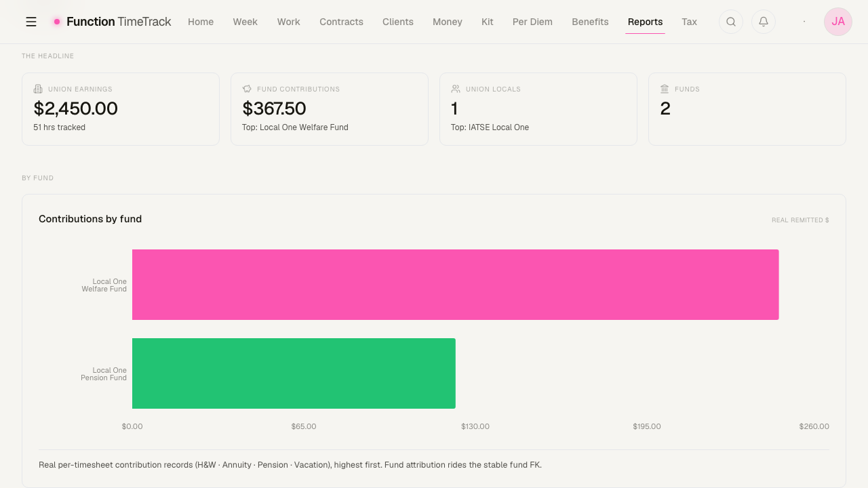Click the $130.00 axis tick label
868x488 pixels.
[x=475, y=426]
